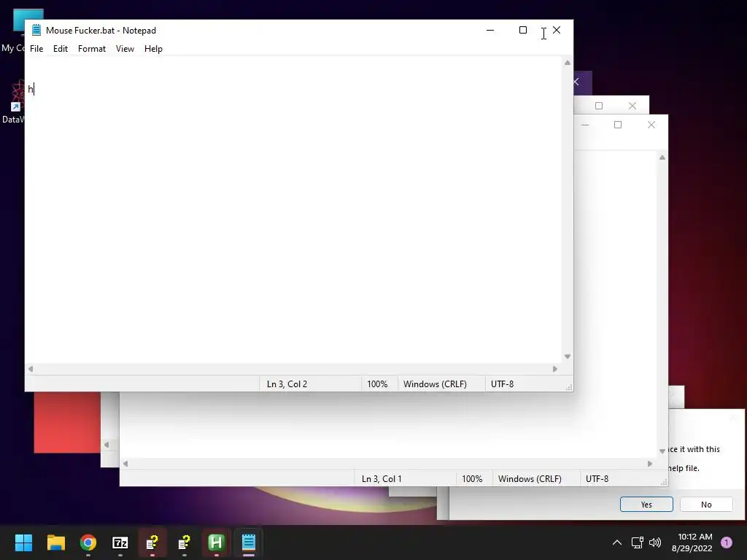Screen dimensions: 747x560
Task: Open the File menu in Notepad
Action: [36, 49]
